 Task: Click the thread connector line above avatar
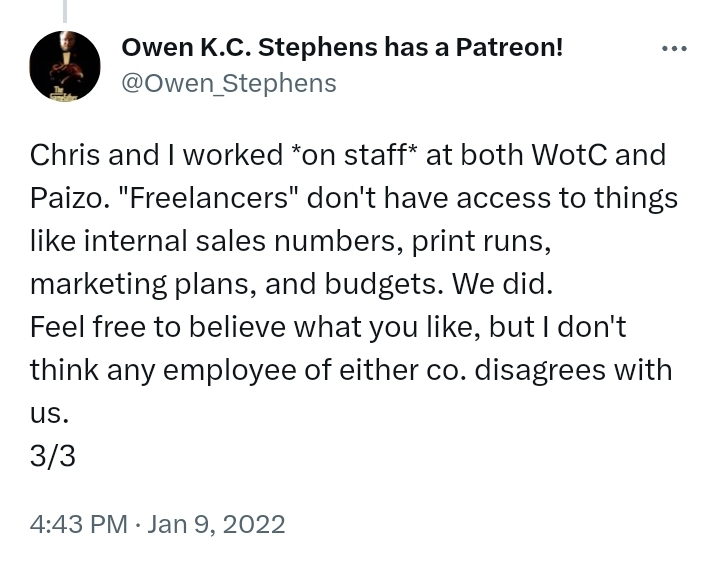(65, 10)
